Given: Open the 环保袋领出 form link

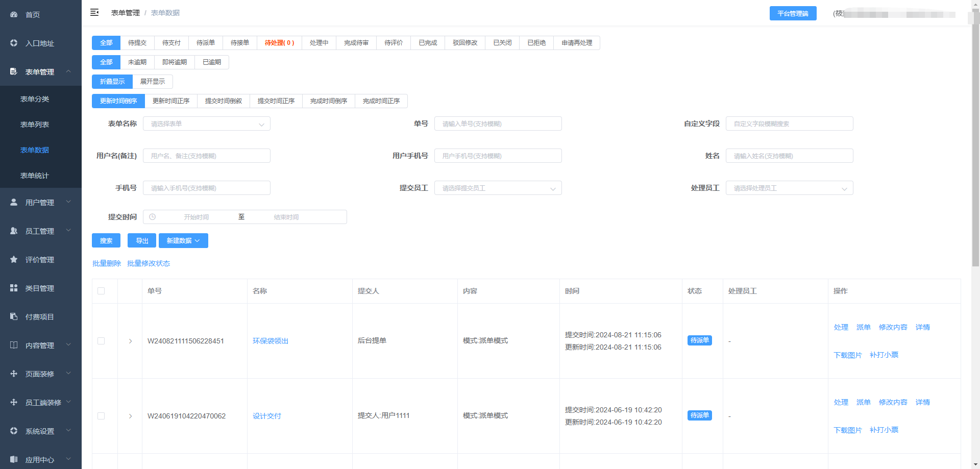Looking at the screenshot, I should (x=271, y=341).
